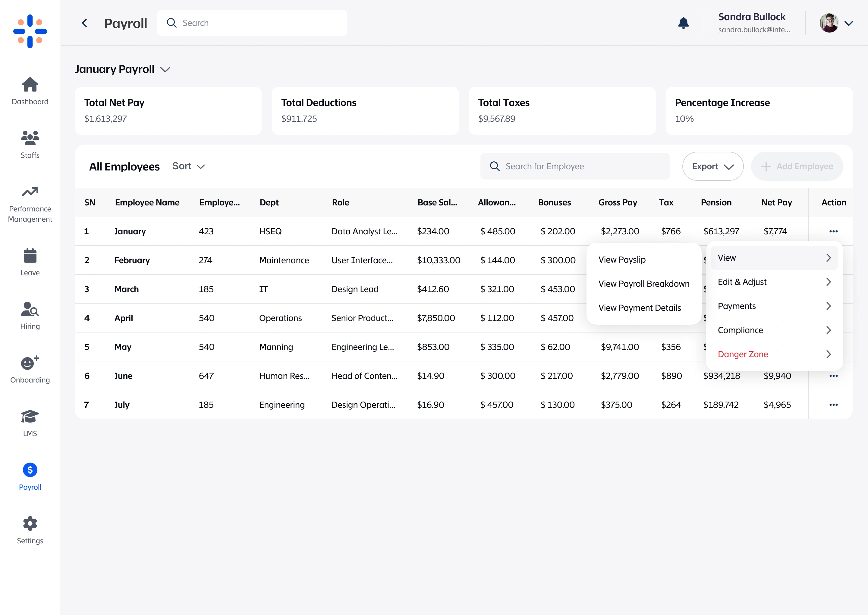The height and width of the screenshot is (615, 868).
Task: Open Settings gear in sidebar
Action: pyautogui.click(x=30, y=524)
